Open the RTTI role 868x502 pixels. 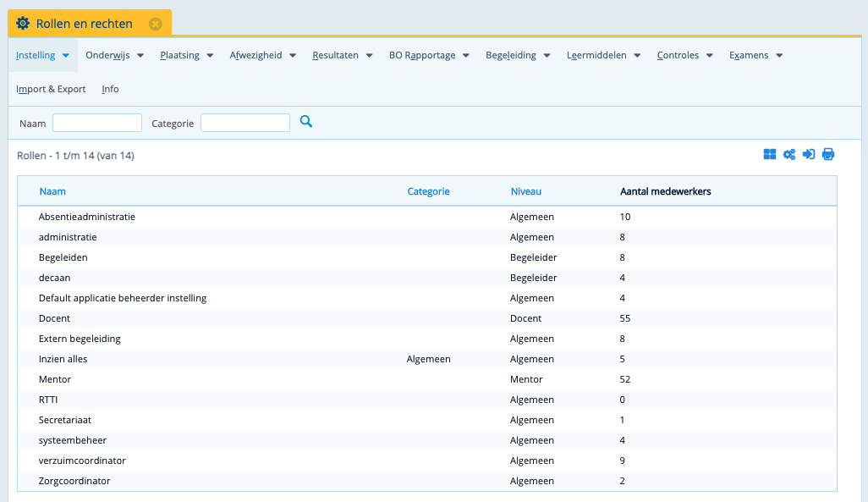pos(48,400)
